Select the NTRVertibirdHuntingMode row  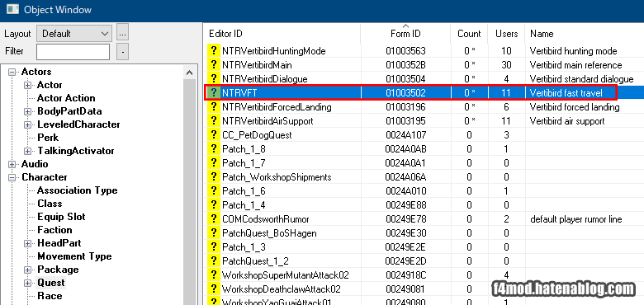[x=424, y=51]
